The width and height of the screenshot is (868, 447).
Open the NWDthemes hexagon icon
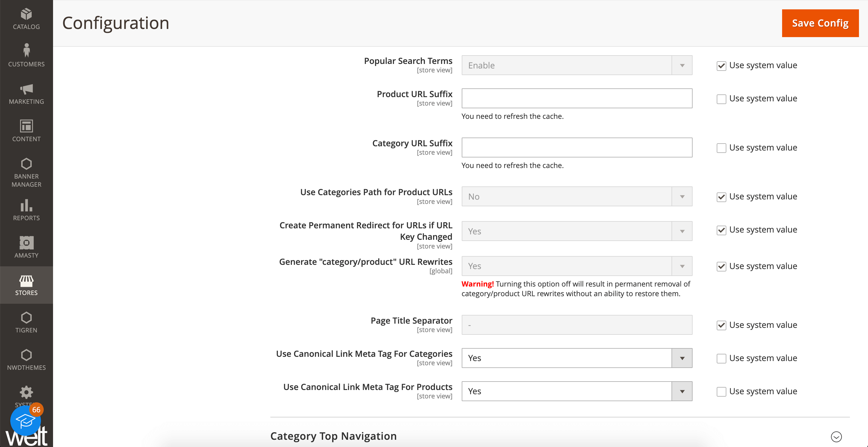click(x=26, y=355)
